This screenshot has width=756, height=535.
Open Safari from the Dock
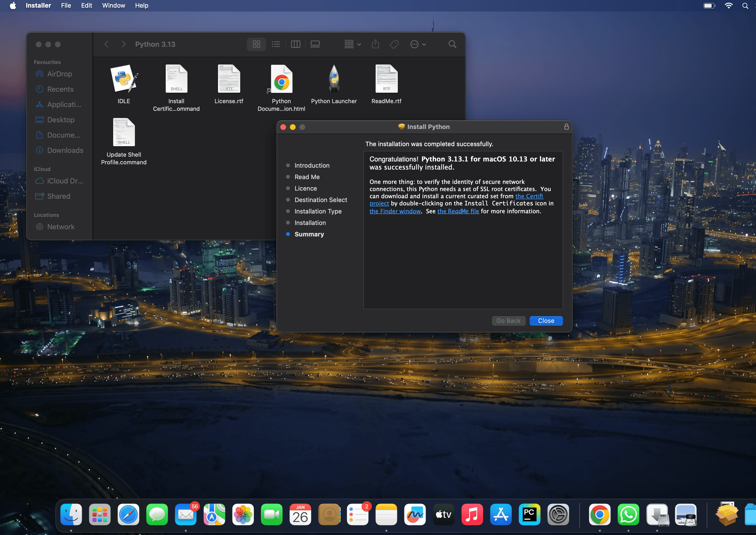pyautogui.click(x=128, y=514)
